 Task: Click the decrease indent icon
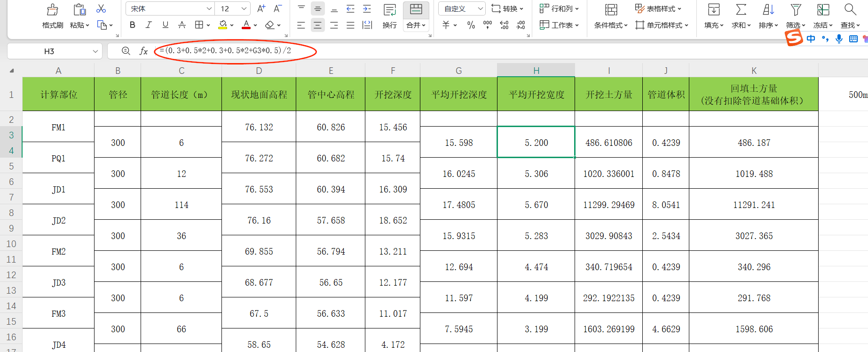tap(350, 8)
